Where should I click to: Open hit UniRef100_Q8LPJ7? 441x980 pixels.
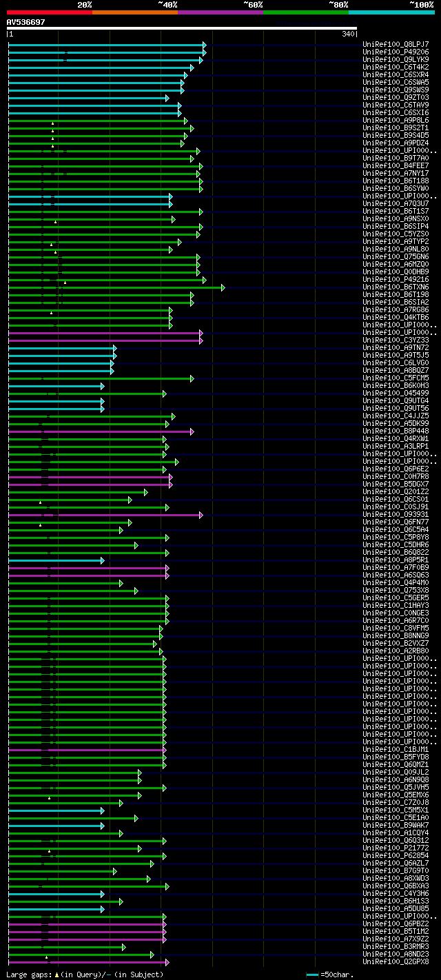[396, 44]
